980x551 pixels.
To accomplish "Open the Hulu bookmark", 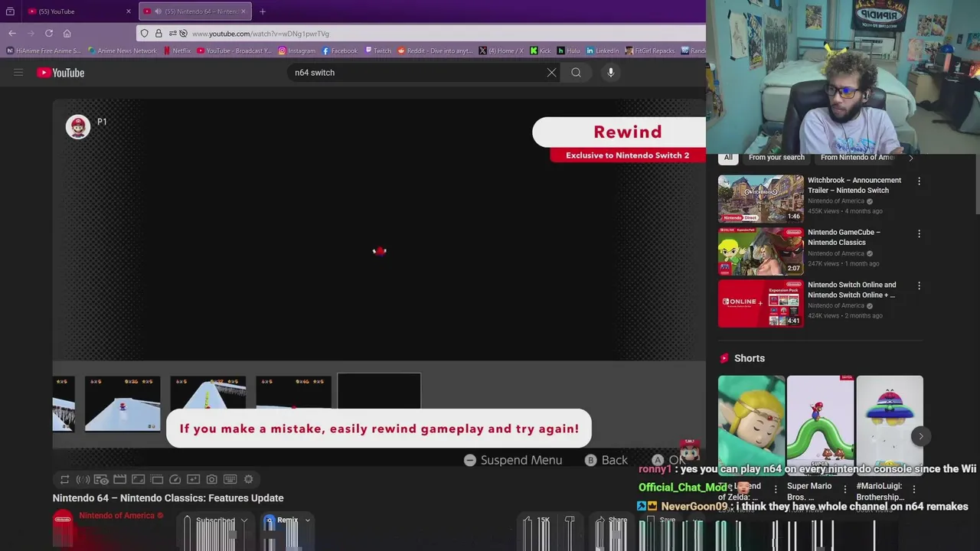I will [x=568, y=51].
